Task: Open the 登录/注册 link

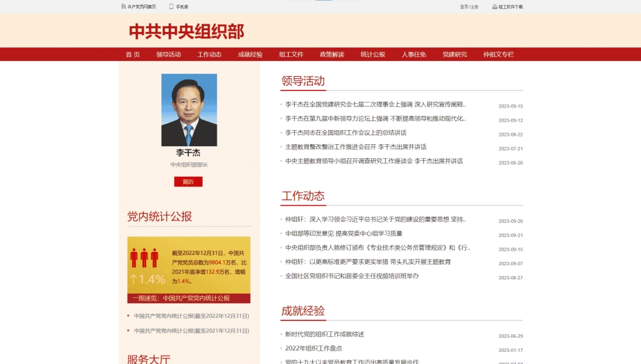Action: [469, 7]
